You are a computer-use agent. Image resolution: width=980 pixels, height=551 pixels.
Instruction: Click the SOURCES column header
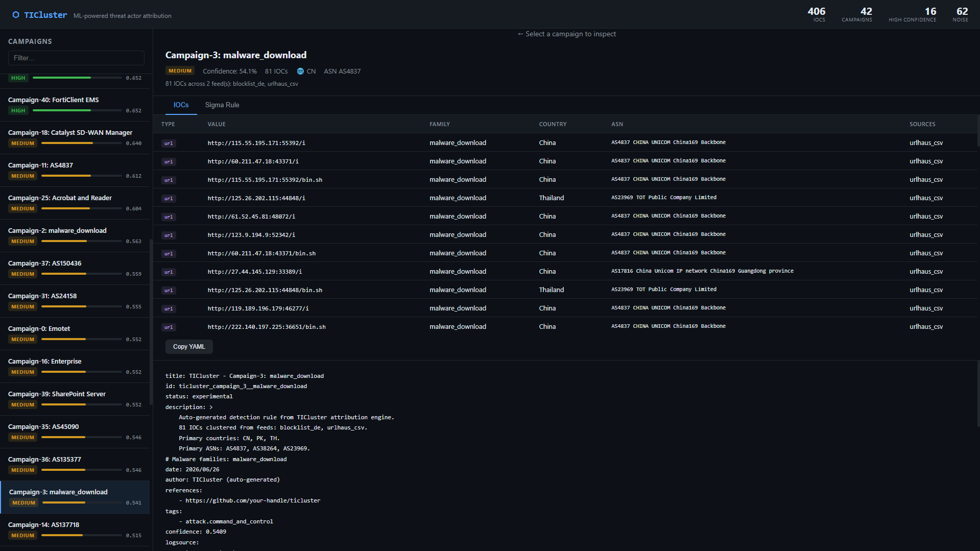(922, 124)
